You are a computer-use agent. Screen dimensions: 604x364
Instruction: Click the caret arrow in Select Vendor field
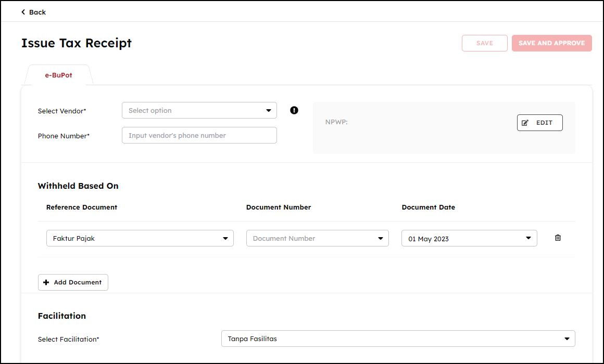pyautogui.click(x=269, y=110)
